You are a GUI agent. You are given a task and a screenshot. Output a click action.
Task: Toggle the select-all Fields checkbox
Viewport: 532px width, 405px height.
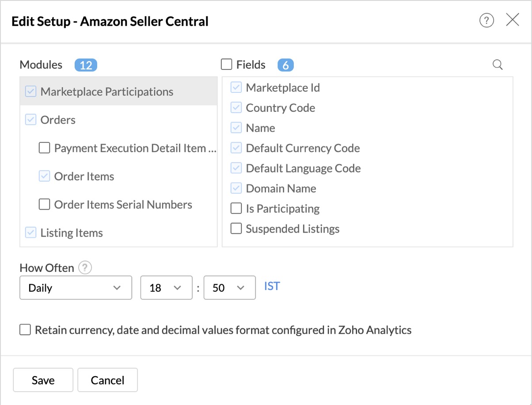point(227,65)
